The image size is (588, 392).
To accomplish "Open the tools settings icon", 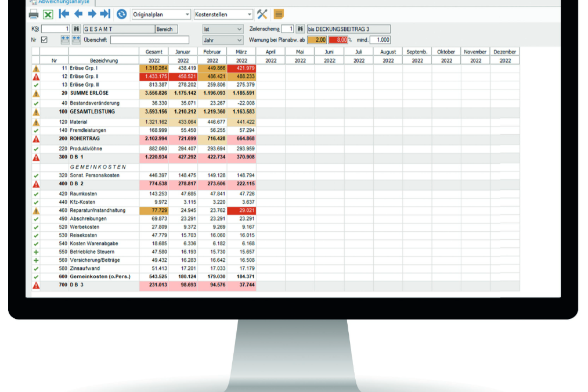I will pos(262,14).
